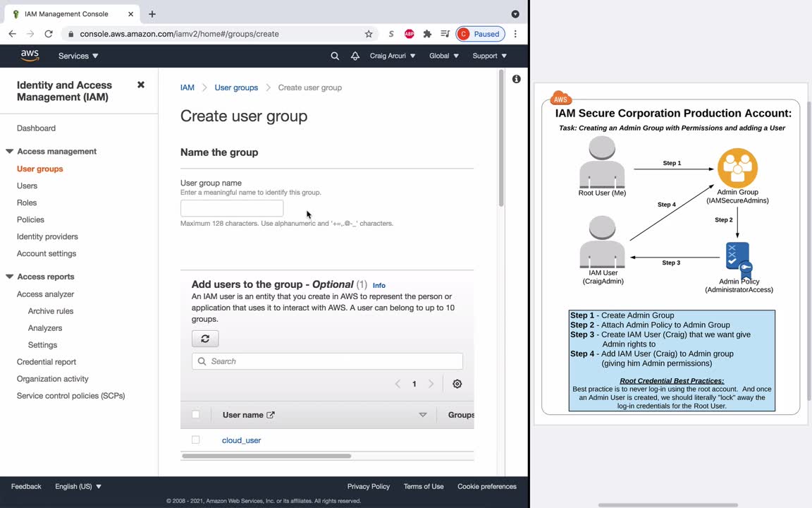Click the AWS logo home icon
This screenshot has height=508, width=812.
click(30, 56)
